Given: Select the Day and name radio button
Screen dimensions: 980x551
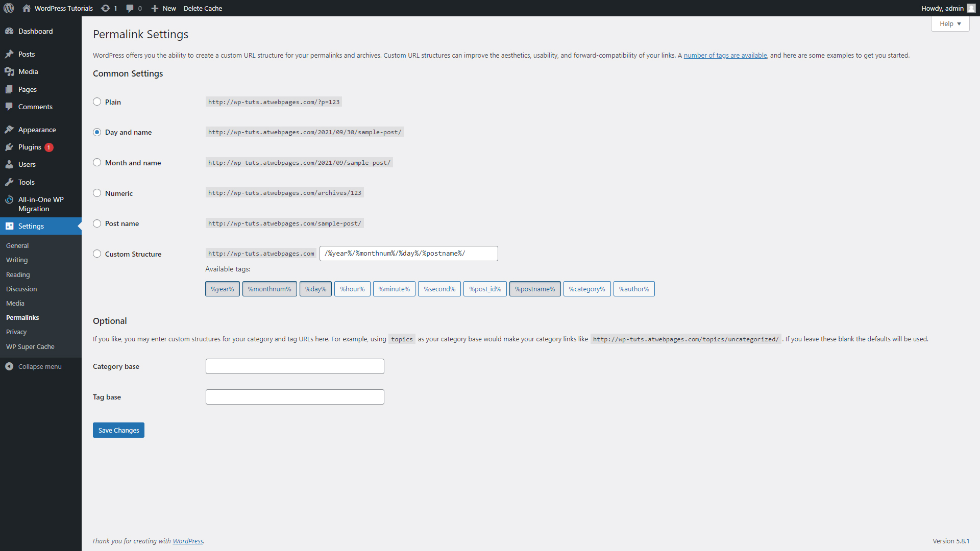Looking at the screenshot, I should 97,132.
